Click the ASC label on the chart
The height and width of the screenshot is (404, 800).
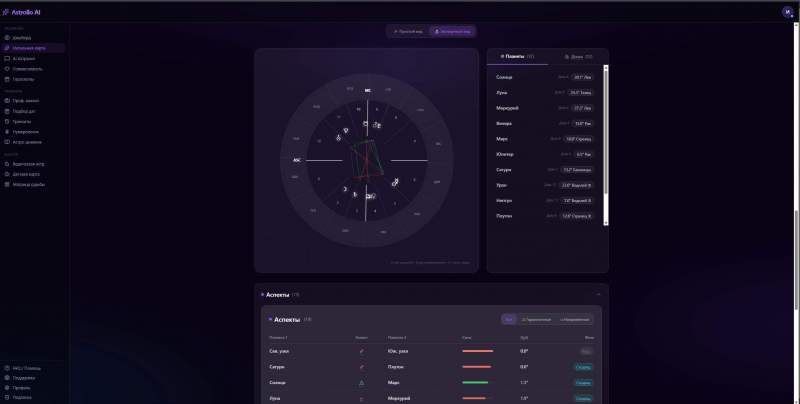click(x=296, y=160)
